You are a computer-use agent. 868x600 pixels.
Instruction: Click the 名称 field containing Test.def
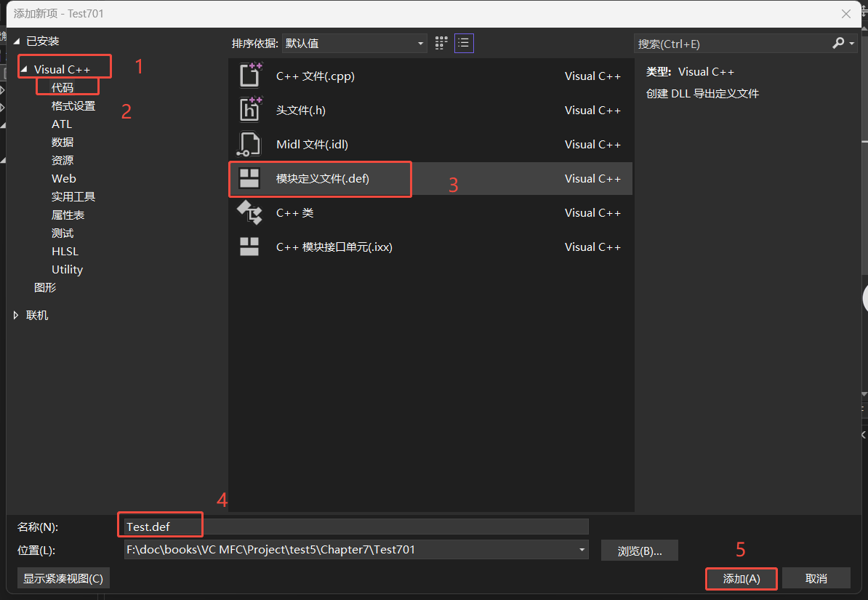click(160, 526)
